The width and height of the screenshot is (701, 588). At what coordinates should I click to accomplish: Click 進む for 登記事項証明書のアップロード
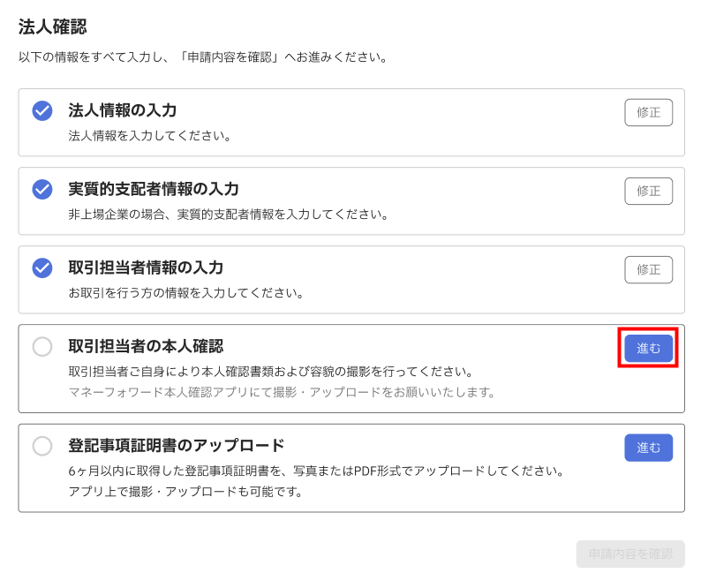click(x=648, y=447)
